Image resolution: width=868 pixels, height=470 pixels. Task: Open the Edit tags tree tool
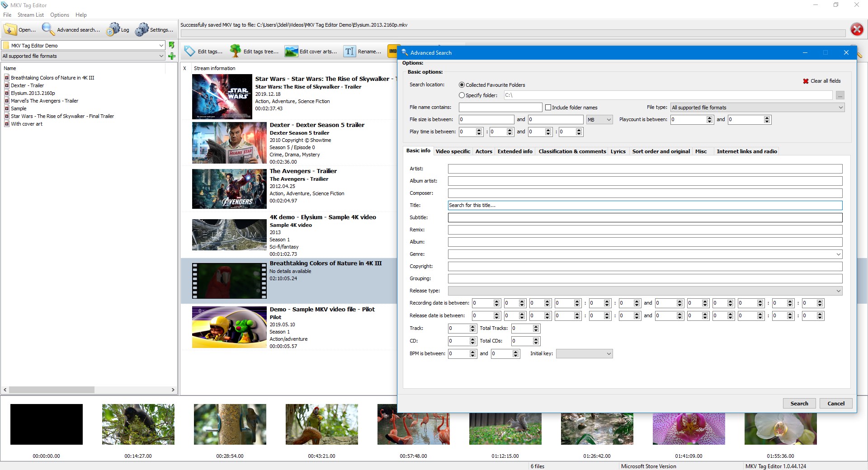coord(254,52)
